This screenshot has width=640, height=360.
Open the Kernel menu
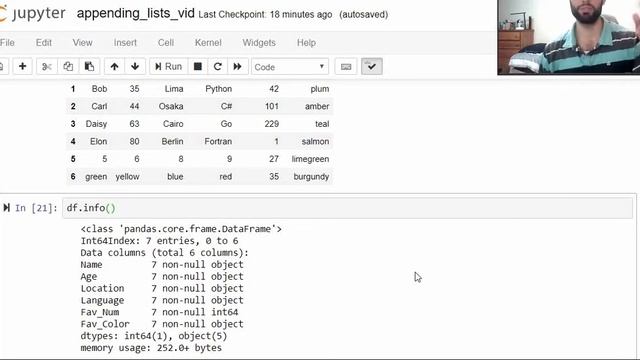tap(208, 42)
